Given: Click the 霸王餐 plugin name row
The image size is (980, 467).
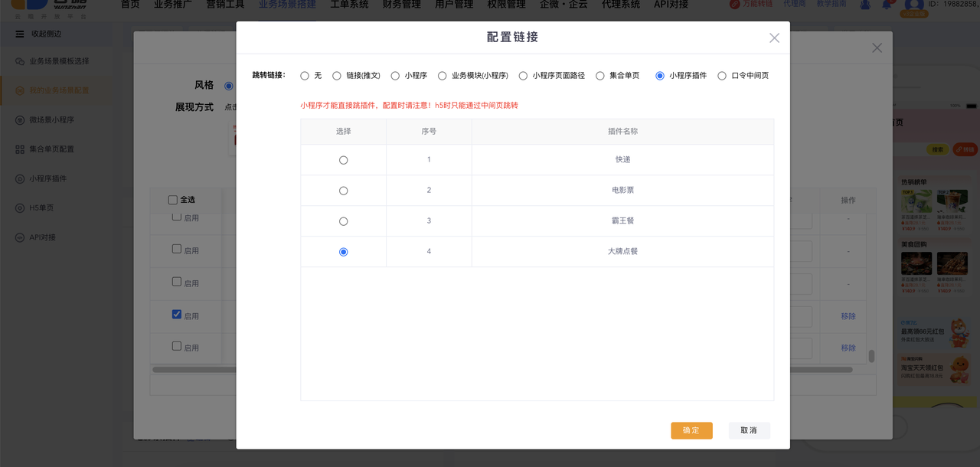Looking at the screenshot, I should pyautogui.click(x=622, y=221).
